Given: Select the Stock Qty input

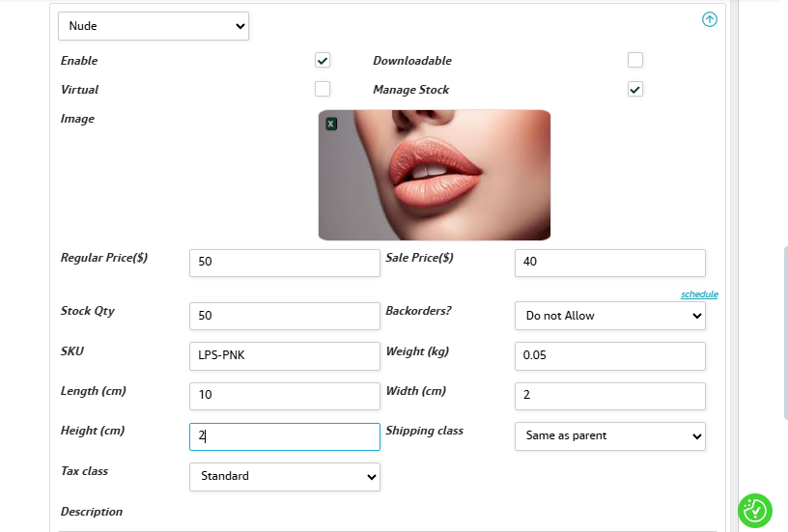Looking at the screenshot, I should pyautogui.click(x=285, y=316).
